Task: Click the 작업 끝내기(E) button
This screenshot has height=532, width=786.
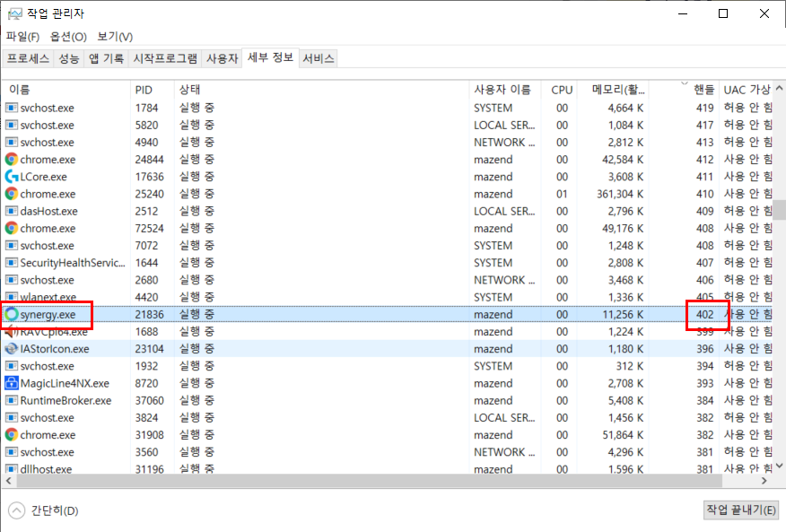Action: point(741,510)
